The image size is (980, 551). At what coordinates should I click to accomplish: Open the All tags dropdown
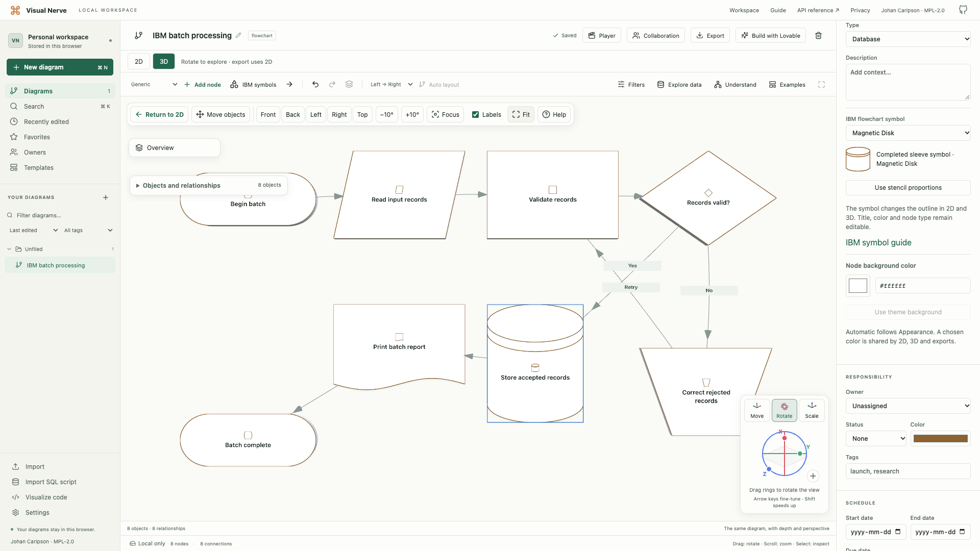[x=88, y=231]
